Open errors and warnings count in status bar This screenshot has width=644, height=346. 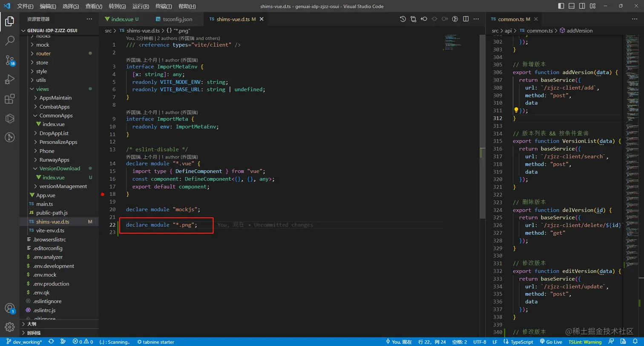point(83,342)
